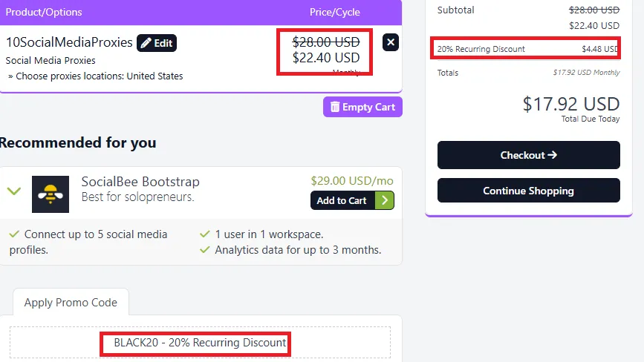Click the Price/Cycle column header

click(335, 13)
